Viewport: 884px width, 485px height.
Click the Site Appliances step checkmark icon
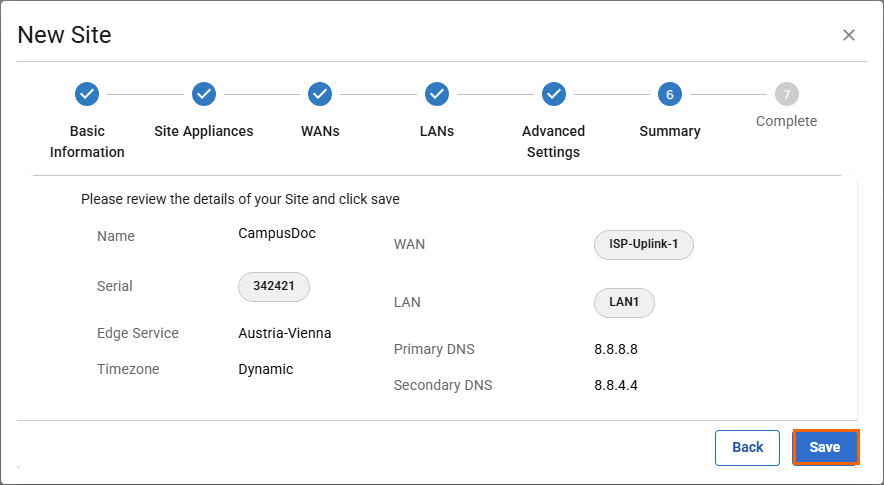coord(203,94)
